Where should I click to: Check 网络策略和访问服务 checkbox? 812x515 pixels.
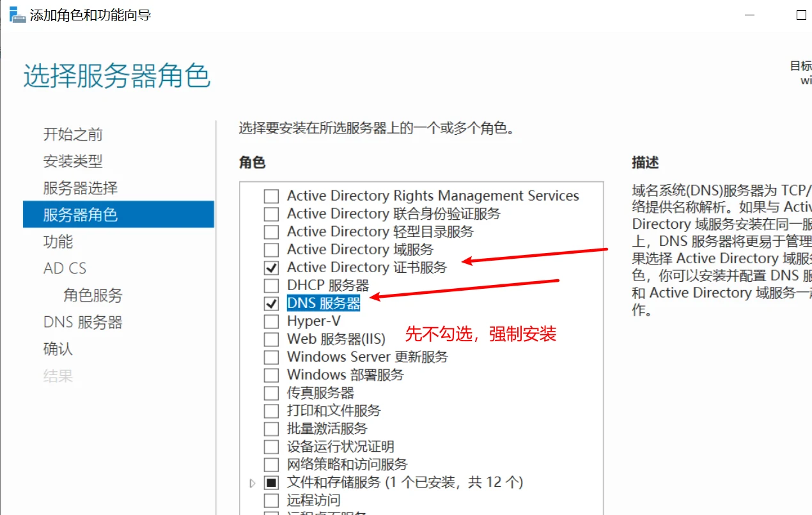coord(272,465)
